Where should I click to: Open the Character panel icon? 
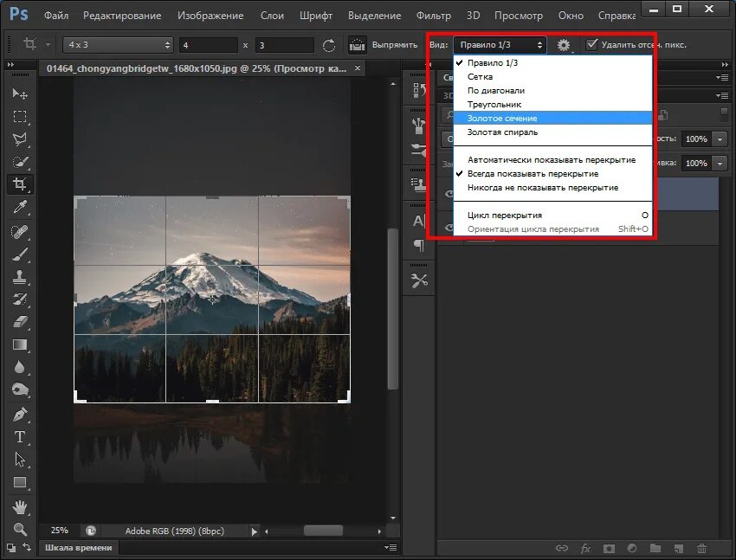click(x=418, y=221)
